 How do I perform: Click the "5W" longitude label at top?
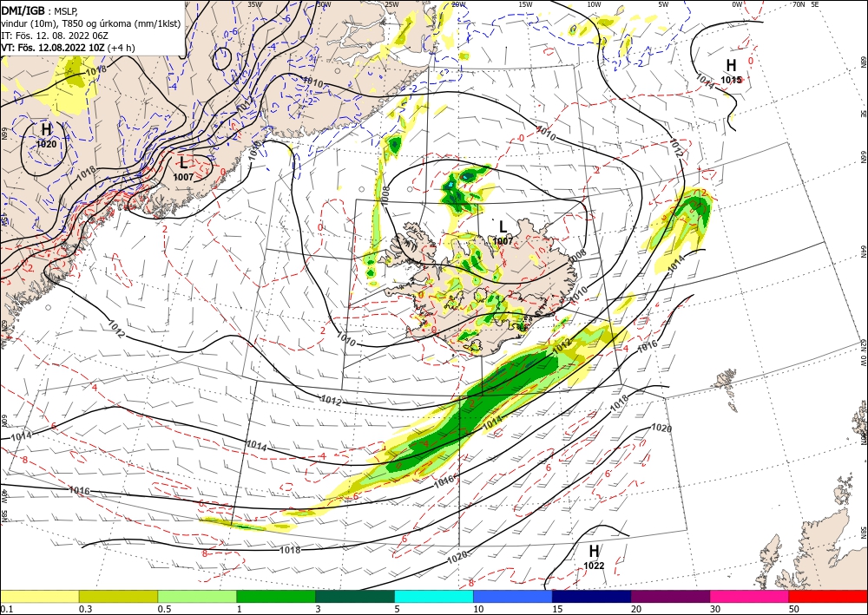point(664,4)
